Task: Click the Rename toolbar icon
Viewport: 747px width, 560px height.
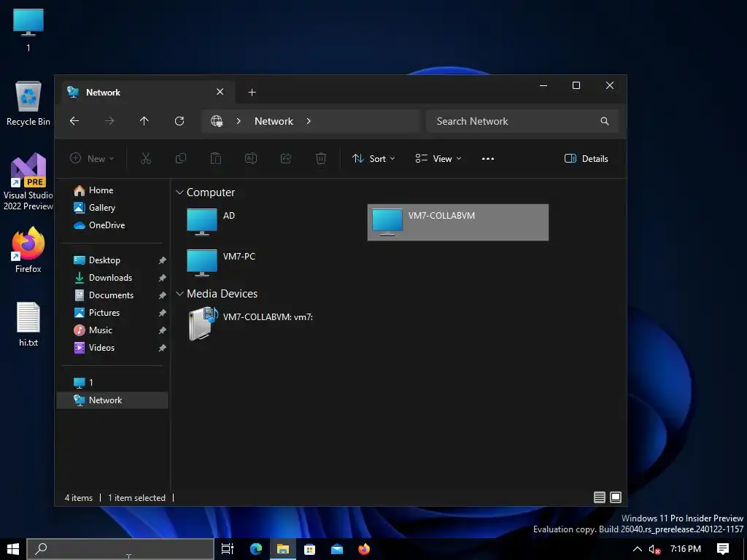Action: click(x=251, y=158)
